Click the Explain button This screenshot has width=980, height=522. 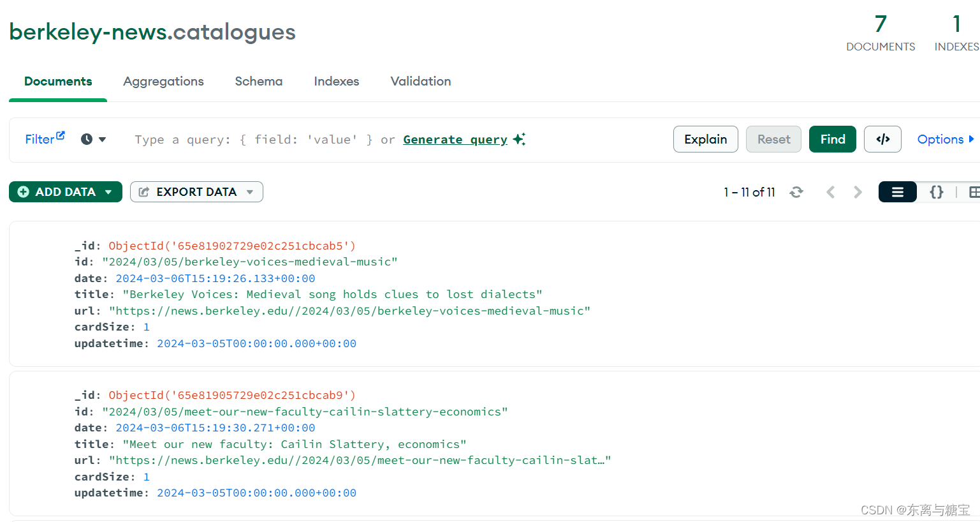(x=705, y=139)
